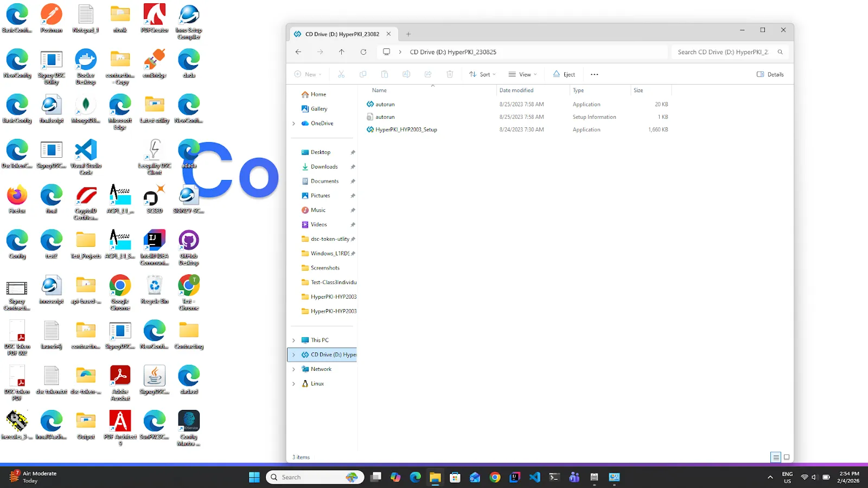Viewport: 868px width, 488px height.
Task: Select Visual Studio Code desktop icon
Action: click(86, 157)
